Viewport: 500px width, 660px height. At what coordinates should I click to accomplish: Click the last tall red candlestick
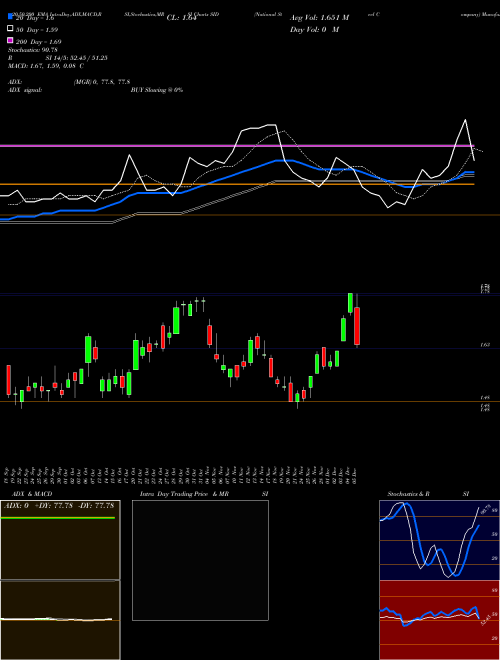coord(357,326)
